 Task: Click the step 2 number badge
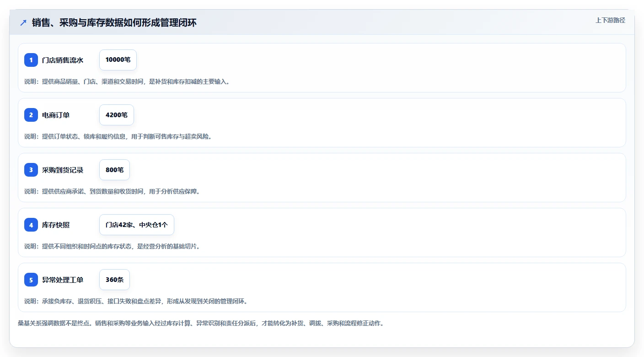tap(31, 115)
